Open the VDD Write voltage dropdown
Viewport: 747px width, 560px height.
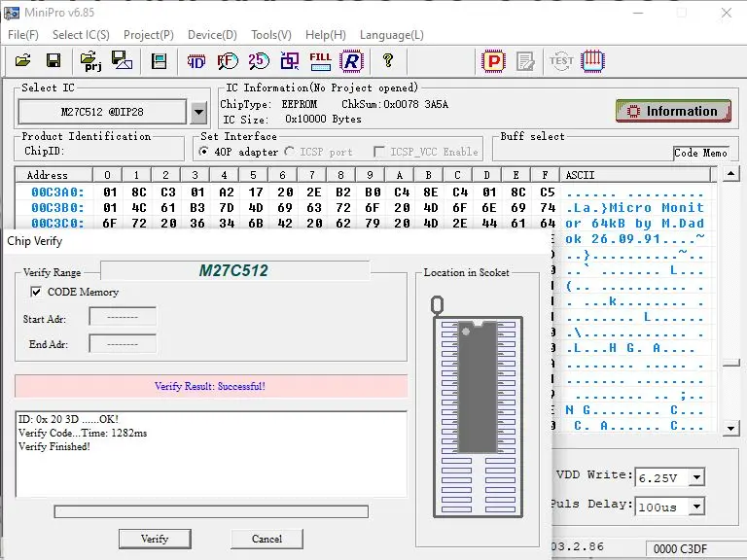click(697, 477)
